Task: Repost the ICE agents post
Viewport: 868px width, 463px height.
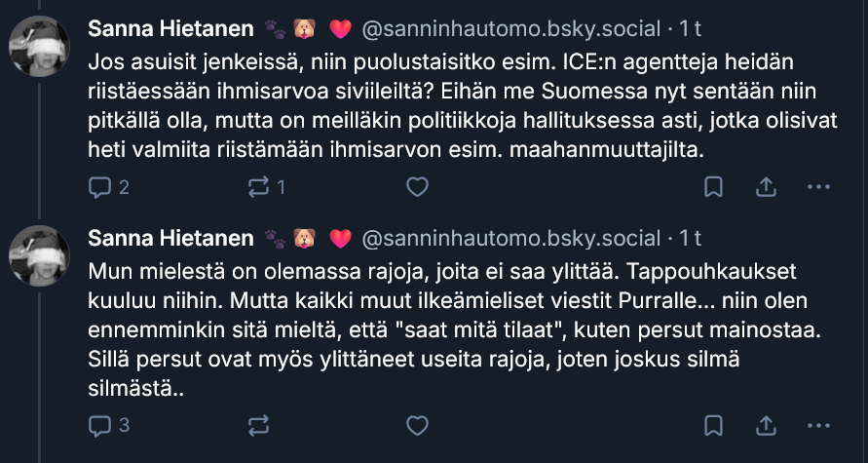Action: tap(267, 186)
